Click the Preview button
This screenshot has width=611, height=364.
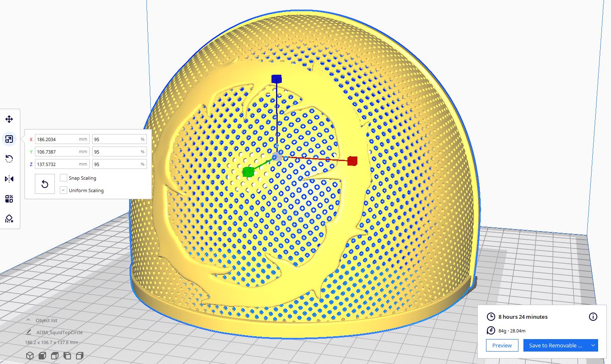pyautogui.click(x=502, y=345)
